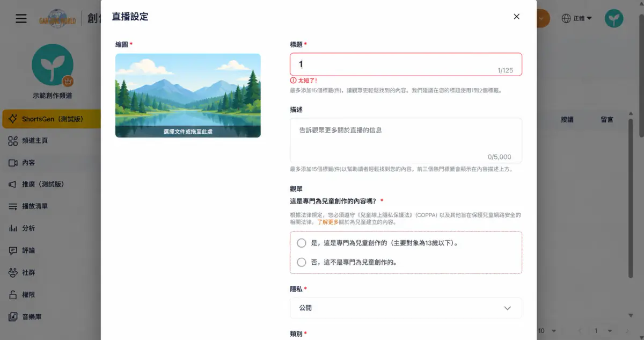Click the globe language icon
The image size is (644, 340).
pos(566,18)
